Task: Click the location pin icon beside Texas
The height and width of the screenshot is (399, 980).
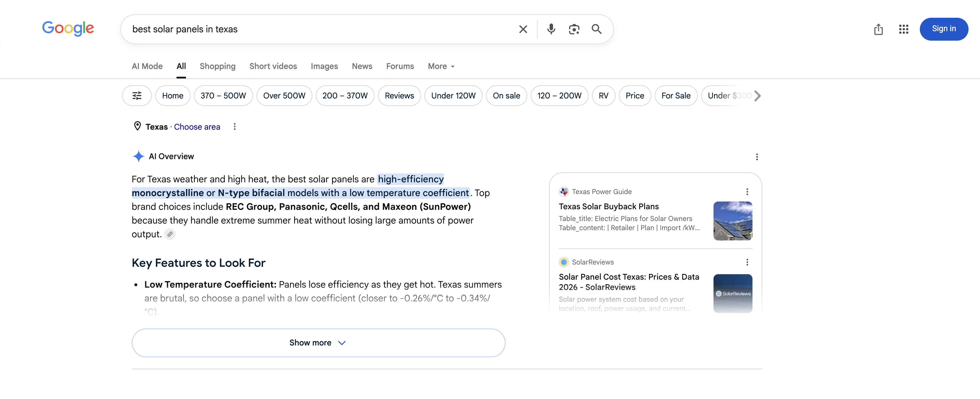Action: pyautogui.click(x=137, y=126)
